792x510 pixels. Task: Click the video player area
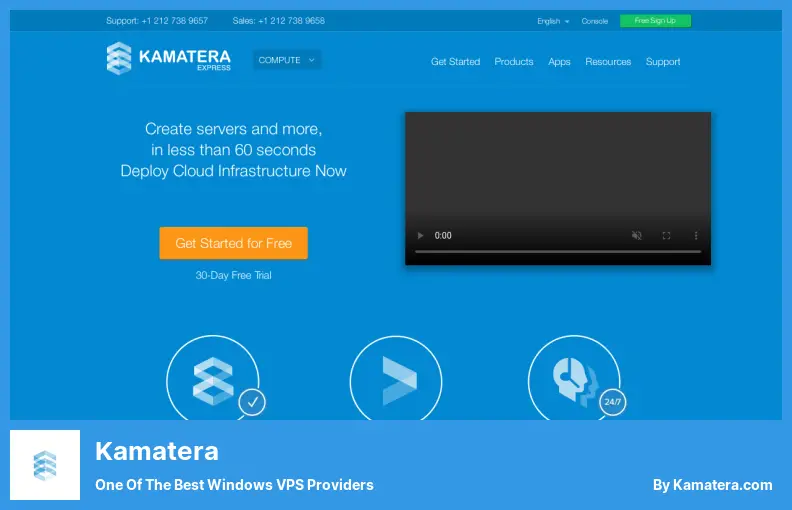point(558,188)
